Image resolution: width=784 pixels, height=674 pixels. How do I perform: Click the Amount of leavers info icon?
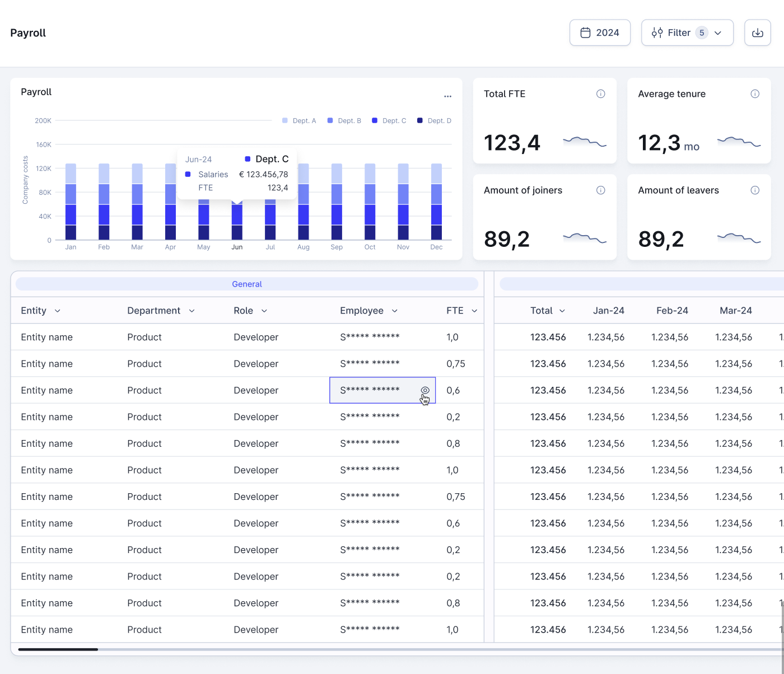pos(755,190)
